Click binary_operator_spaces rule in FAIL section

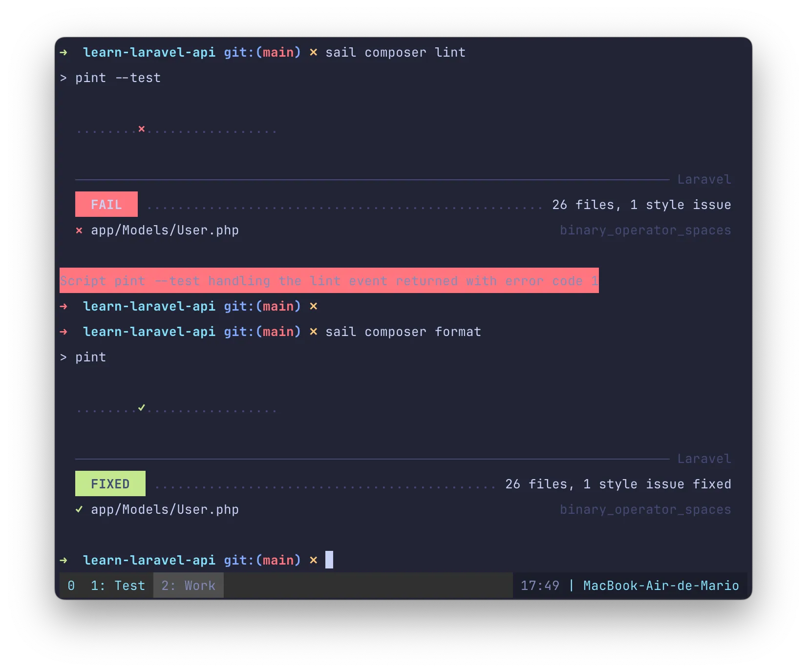coord(646,230)
